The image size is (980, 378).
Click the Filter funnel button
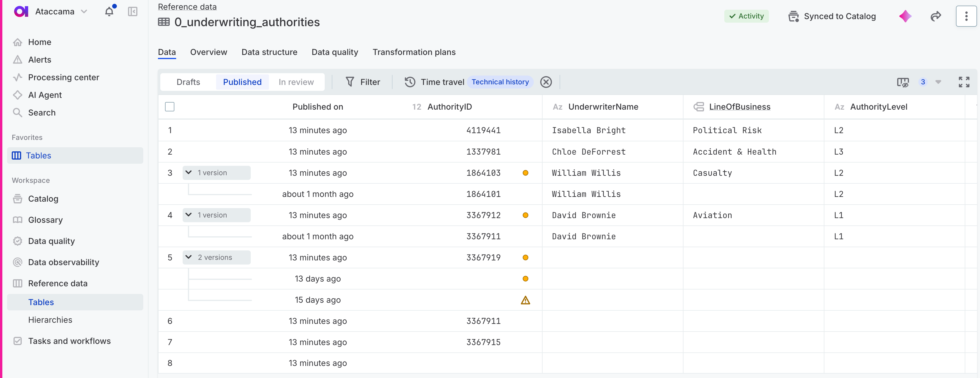tap(363, 82)
